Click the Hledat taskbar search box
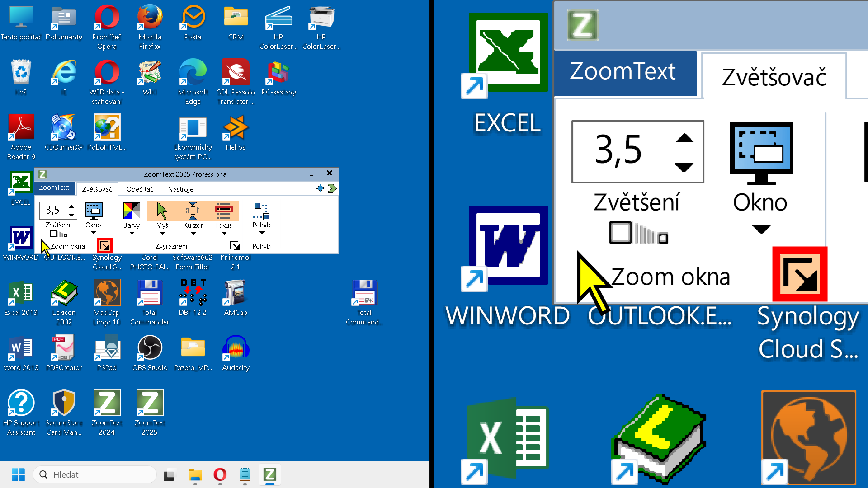 tap(94, 474)
